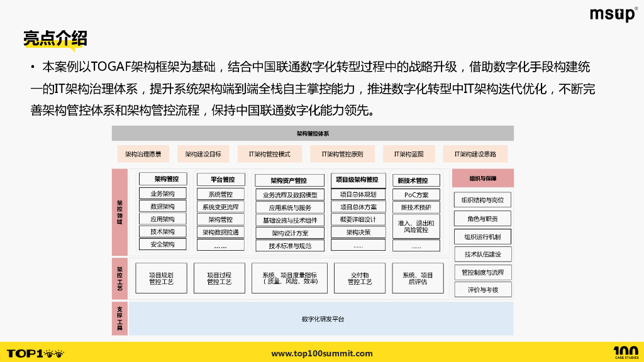Click the 架构数据拉通 box
This screenshot has width=644, height=362.
(x=221, y=232)
